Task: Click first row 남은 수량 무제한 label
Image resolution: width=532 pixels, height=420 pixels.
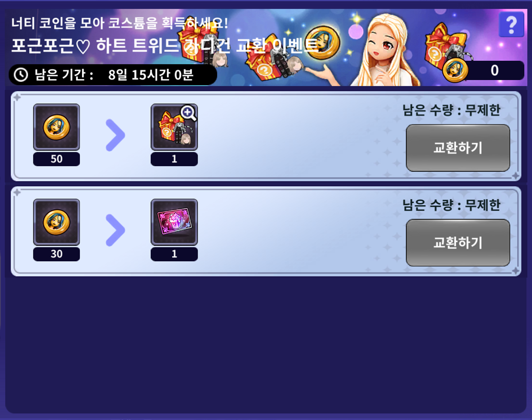Action: click(x=451, y=110)
